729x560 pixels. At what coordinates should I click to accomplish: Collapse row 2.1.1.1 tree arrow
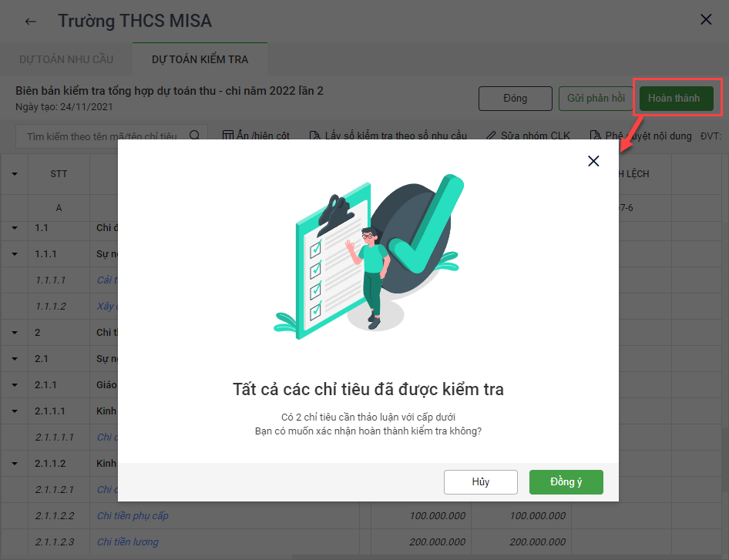click(15, 411)
